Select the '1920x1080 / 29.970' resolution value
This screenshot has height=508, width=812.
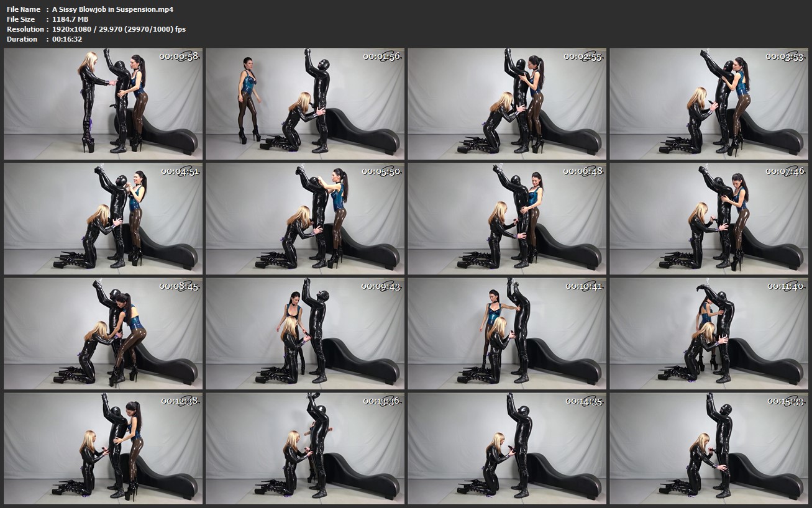[119, 29]
